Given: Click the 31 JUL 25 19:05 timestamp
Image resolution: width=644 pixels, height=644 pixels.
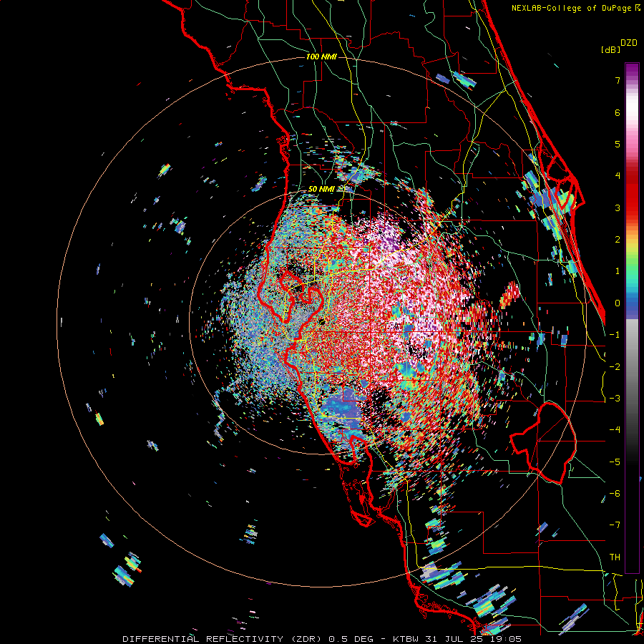Looking at the screenshot, I should pyautogui.click(x=474, y=639).
